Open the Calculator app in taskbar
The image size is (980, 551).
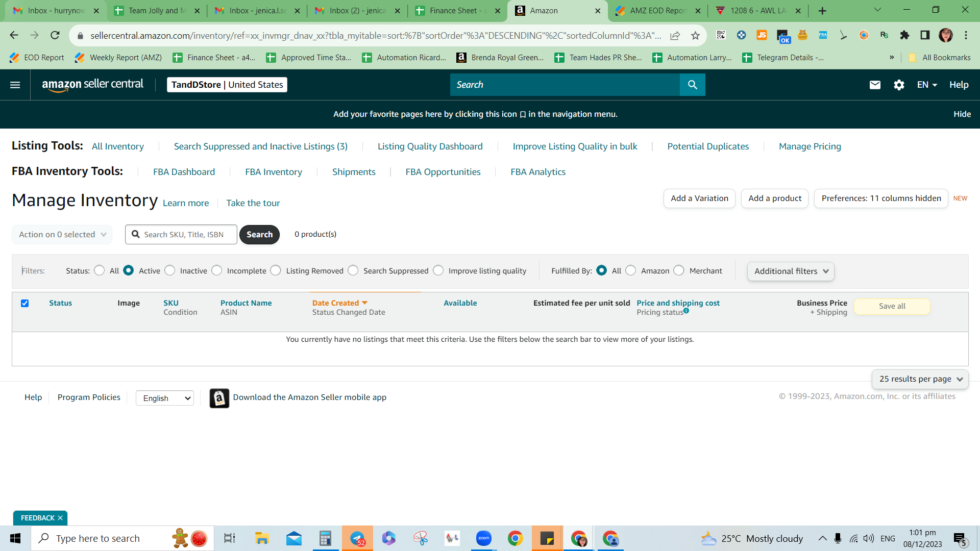pyautogui.click(x=325, y=538)
